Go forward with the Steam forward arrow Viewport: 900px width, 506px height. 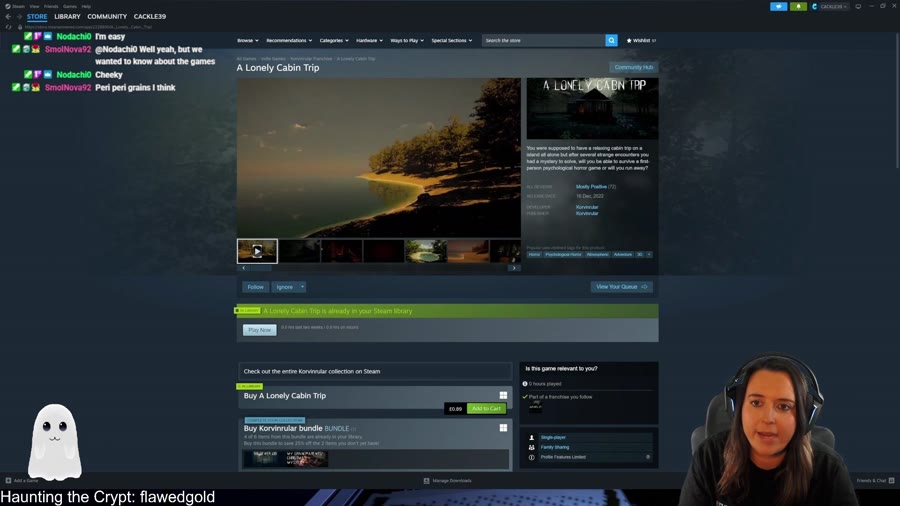18,17
